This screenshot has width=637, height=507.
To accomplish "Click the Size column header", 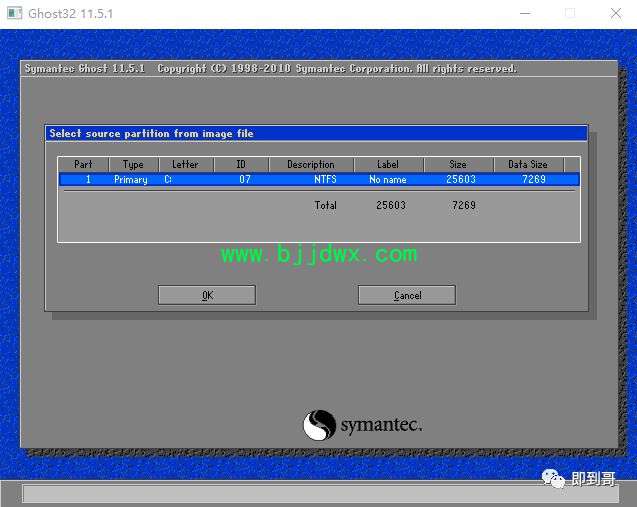I will (x=458, y=165).
